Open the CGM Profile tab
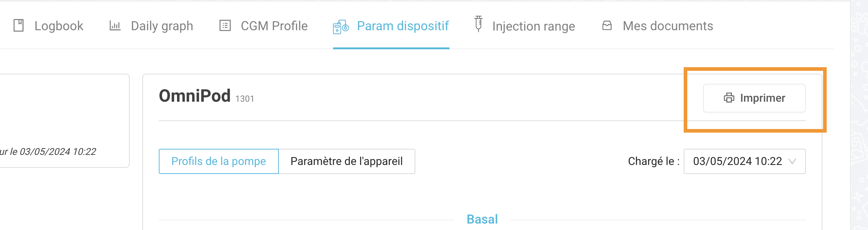The height and width of the screenshot is (230, 868). [x=263, y=26]
